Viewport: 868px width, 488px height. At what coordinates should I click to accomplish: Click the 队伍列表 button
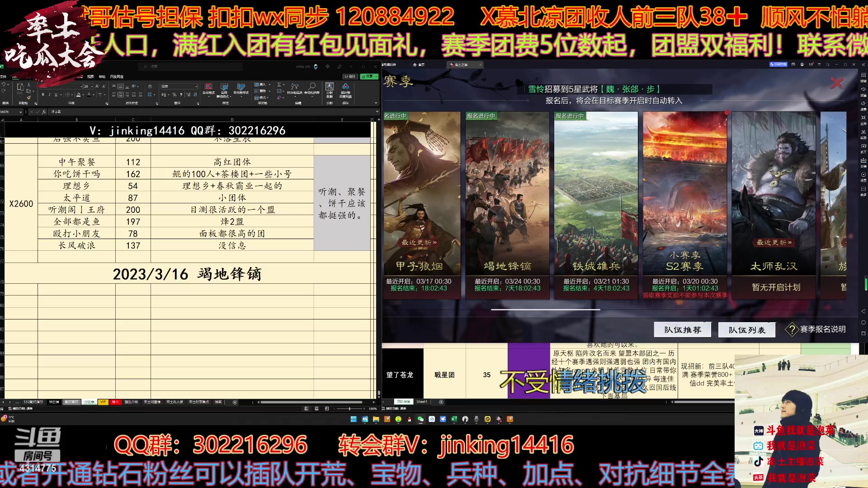(x=747, y=330)
